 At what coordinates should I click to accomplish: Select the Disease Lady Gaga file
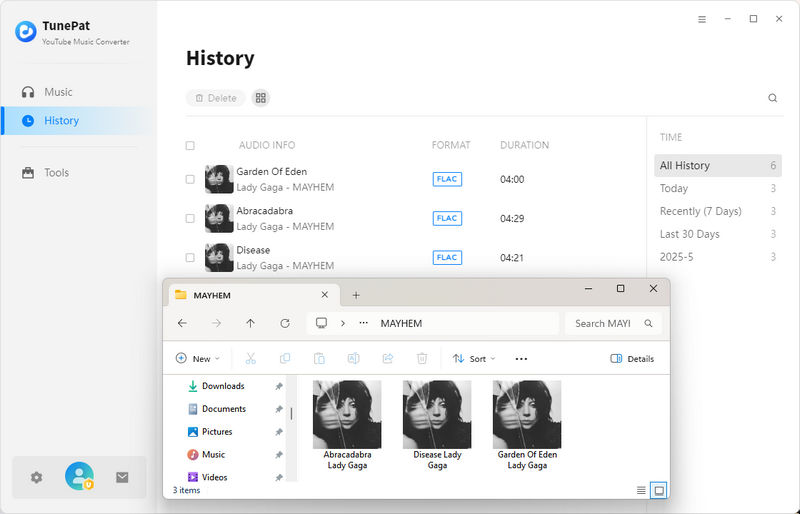coord(437,425)
